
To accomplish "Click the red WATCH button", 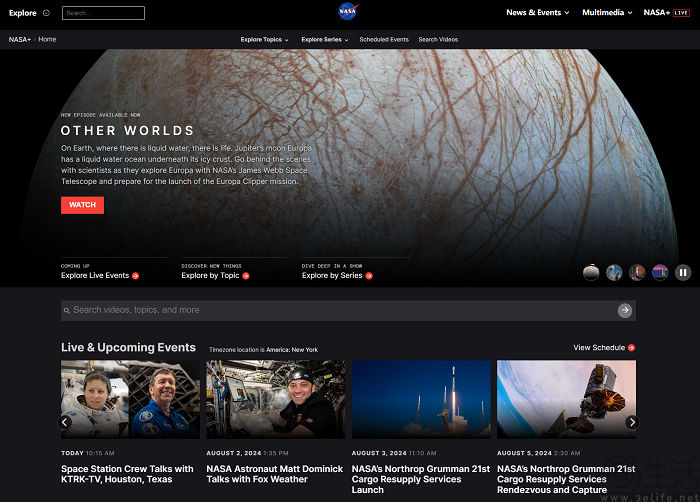I will [83, 205].
